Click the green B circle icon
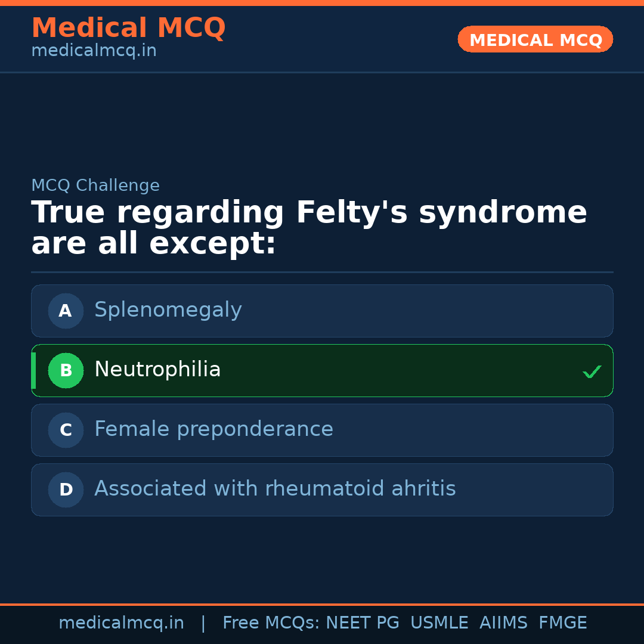 [x=66, y=370]
